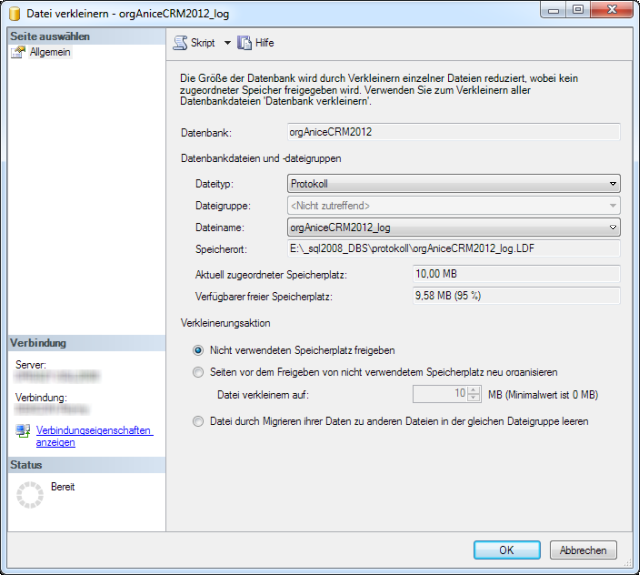This screenshot has height=575, width=640.
Task: Open the Dateityp Protokoll dropdown
Action: (x=453, y=184)
